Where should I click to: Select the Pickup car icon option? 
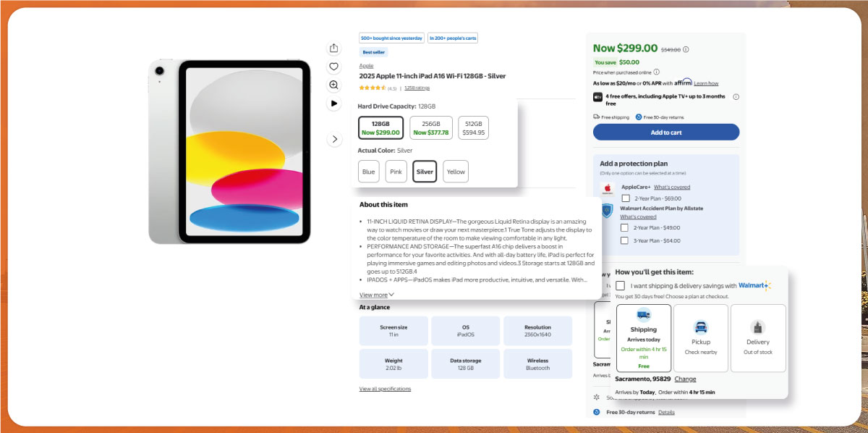700,327
